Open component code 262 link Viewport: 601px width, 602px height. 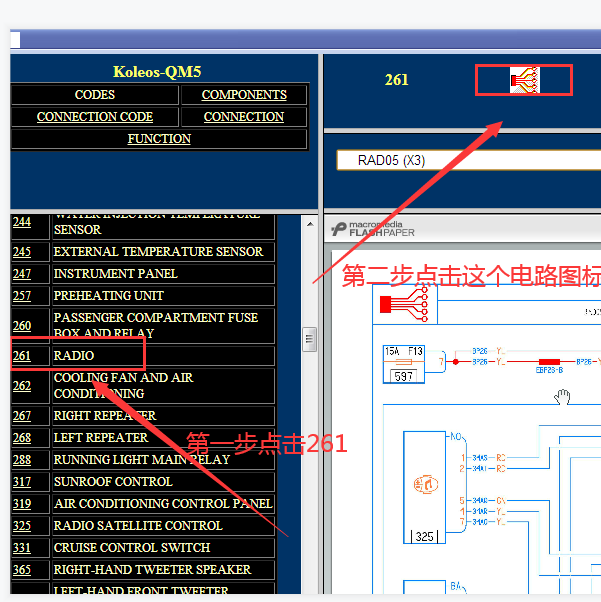tap(22, 385)
